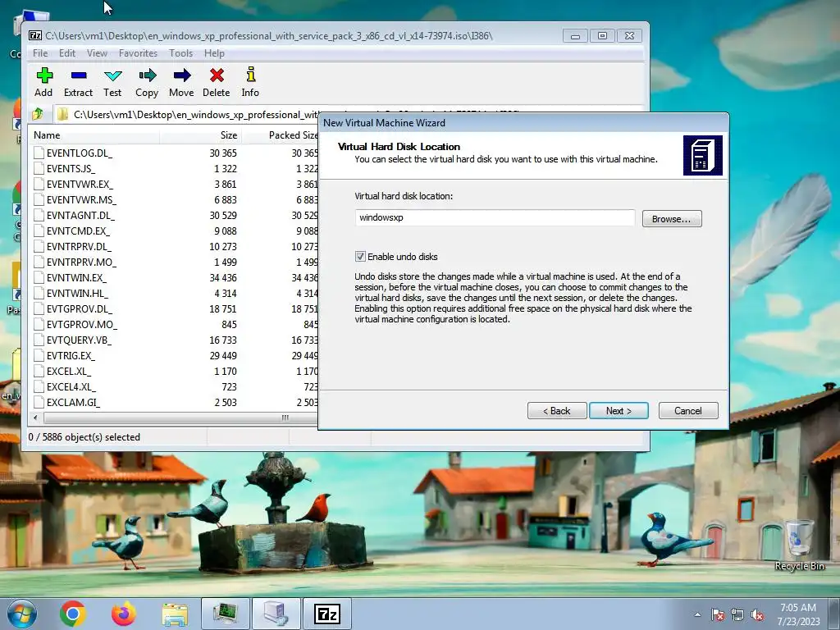Select the EVTRIG.EX_ row

pyautogui.click(x=174, y=355)
